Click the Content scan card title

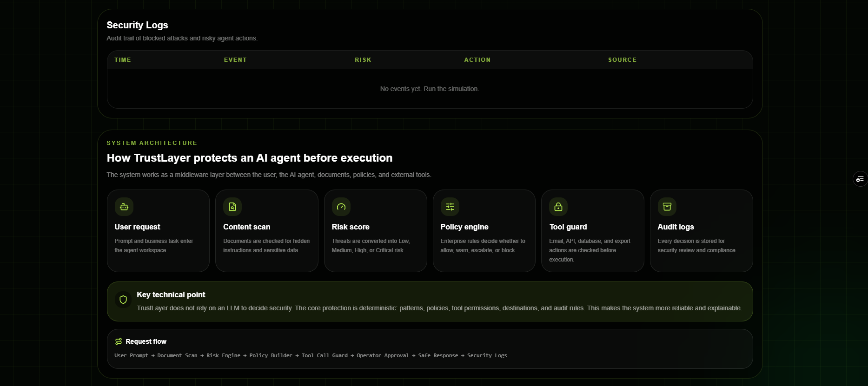pos(246,227)
